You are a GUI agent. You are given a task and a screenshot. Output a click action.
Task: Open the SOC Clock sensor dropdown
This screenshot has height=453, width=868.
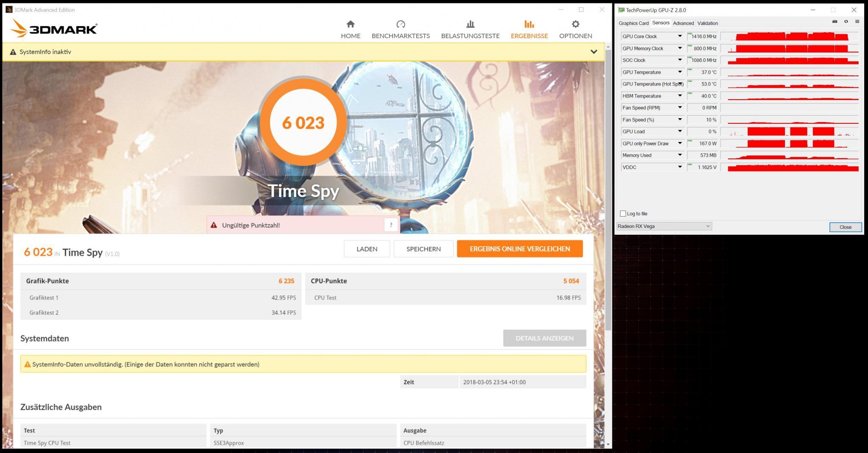click(680, 60)
